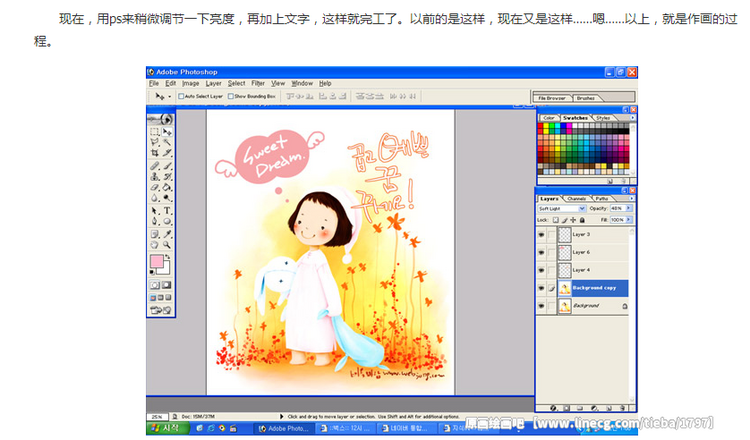
Task: Open the Fill slider arrow
Action: (629, 220)
